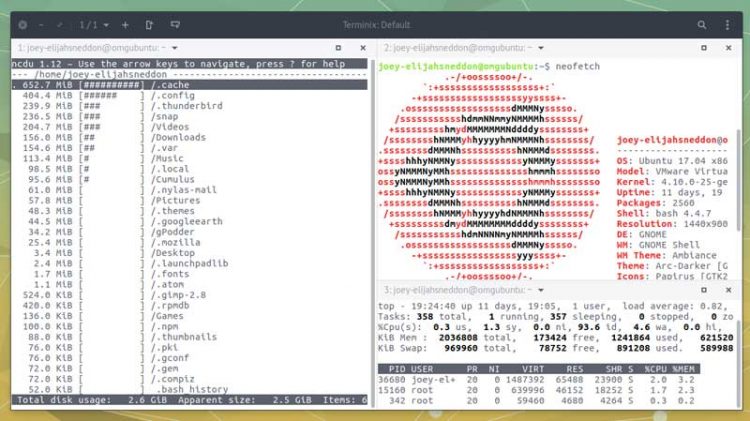Maximize terminal 1 pane
The image size is (750, 421).
(x=338, y=48)
